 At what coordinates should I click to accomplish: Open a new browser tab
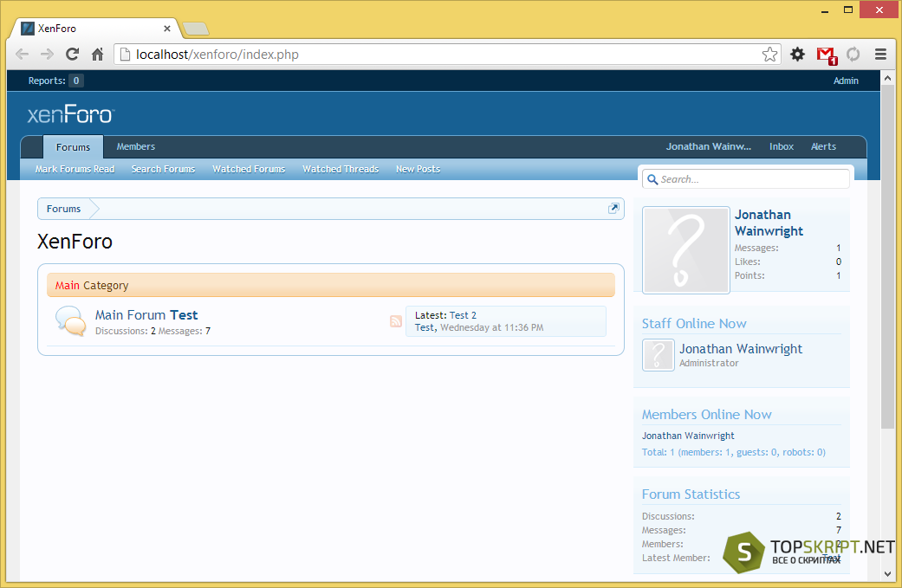click(x=195, y=29)
